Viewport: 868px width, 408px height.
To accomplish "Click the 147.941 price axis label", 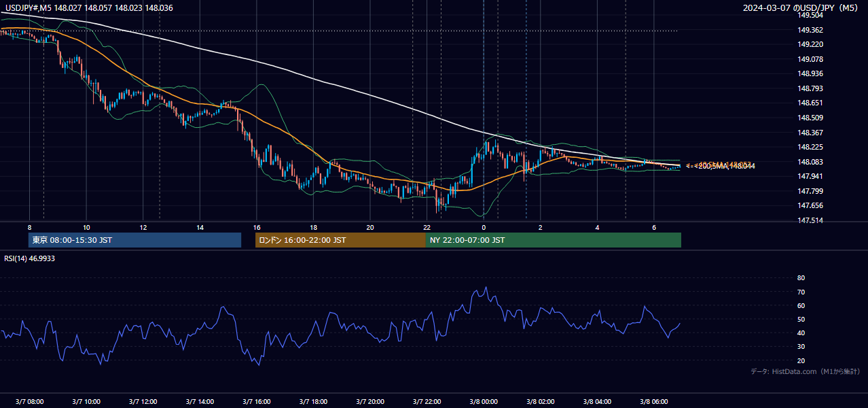I will click(810, 176).
